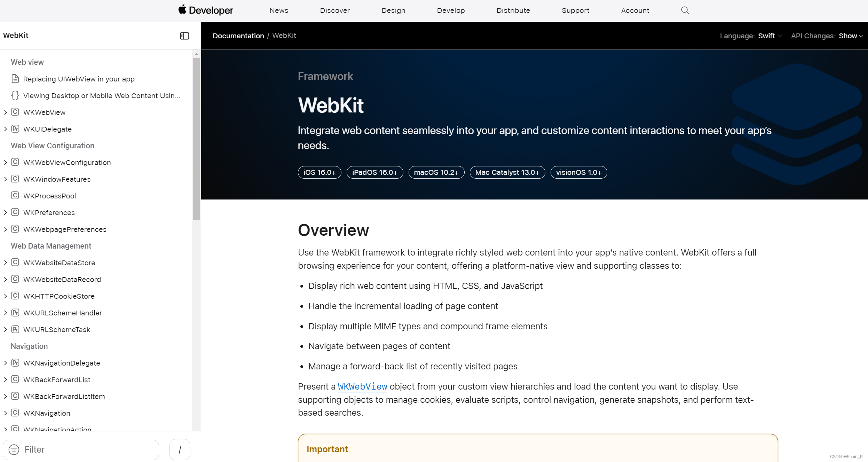Click the WKWebsiteDataStore icon
Image resolution: width=868 pixels, height=462 pixels.
[15, 262]
